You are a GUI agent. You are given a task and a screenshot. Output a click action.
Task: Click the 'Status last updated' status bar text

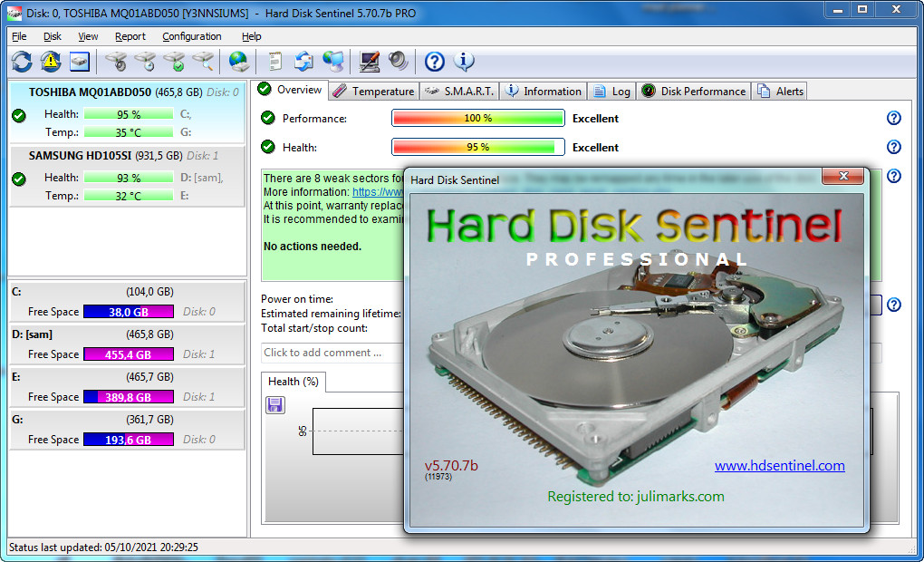[103, 547]
